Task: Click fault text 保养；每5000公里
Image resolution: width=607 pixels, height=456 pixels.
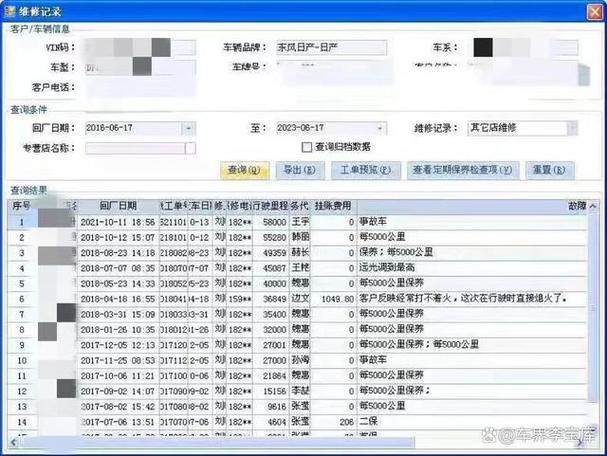Action: [396, 252]
